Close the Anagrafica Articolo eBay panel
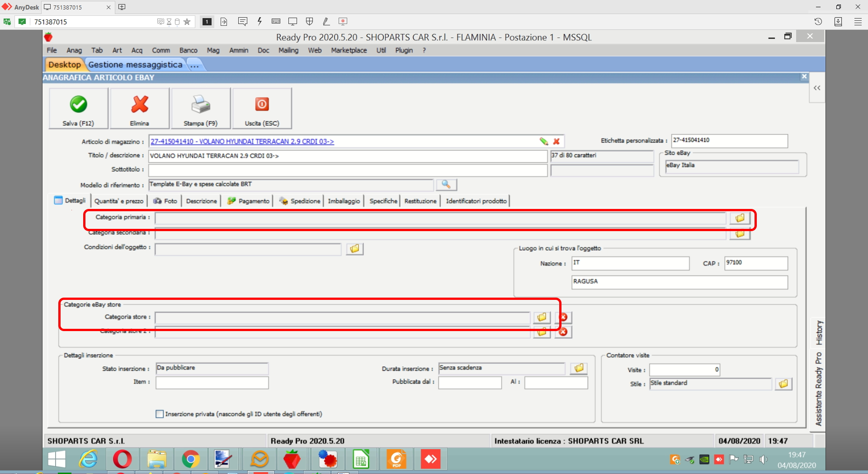The image size is (868, 474). coord(804,76)
